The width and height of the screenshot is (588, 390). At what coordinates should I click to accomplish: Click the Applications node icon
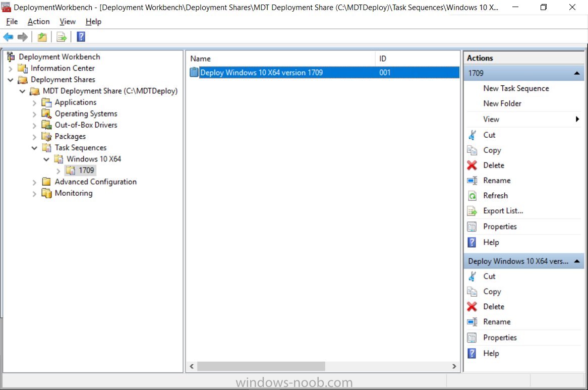(46, 102)
